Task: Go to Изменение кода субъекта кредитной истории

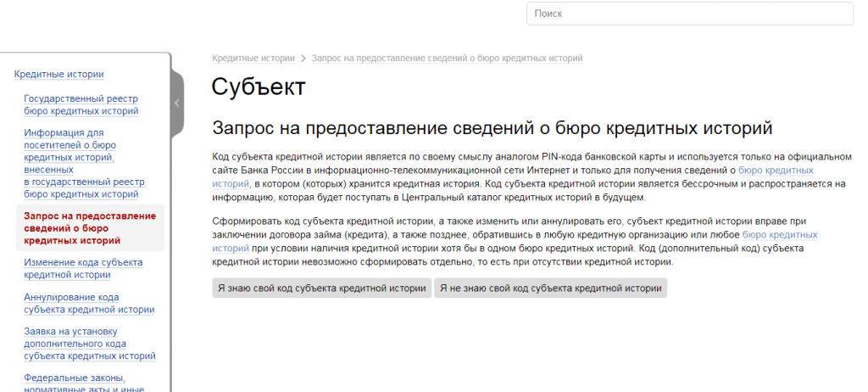Action: (x=83, y=269)
